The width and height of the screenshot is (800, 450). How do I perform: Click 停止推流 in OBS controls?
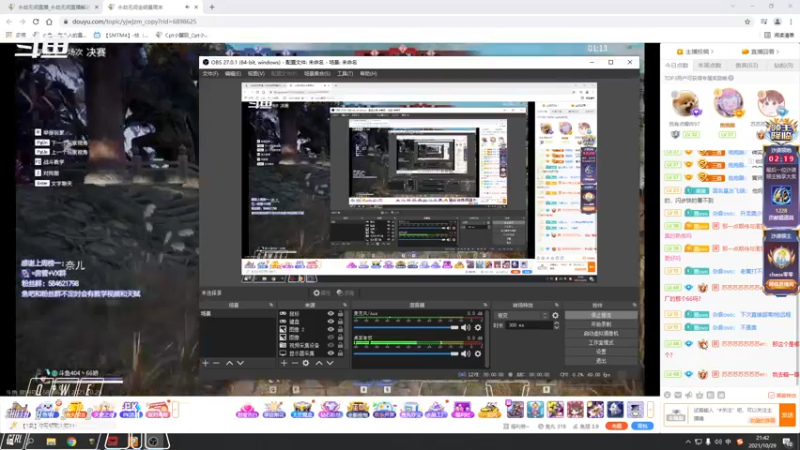pos(601,315)
